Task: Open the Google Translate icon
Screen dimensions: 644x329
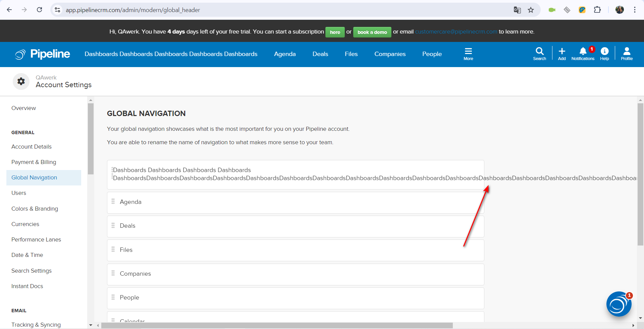Action: 517,10
